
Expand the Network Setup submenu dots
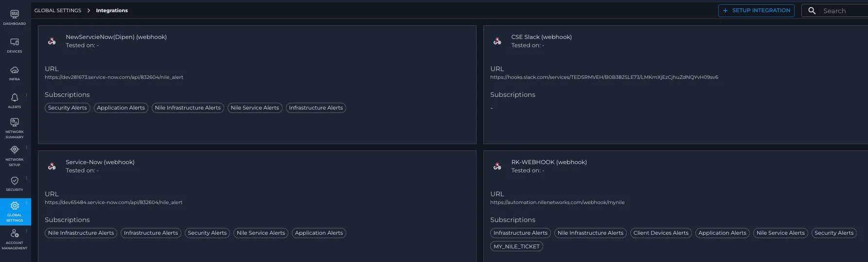tap(27, 148)
